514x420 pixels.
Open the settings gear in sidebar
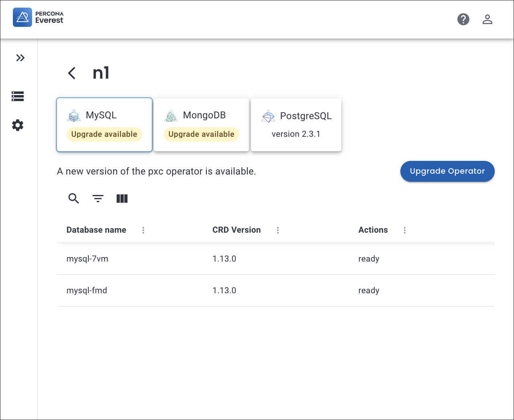(x=18, y=125)
